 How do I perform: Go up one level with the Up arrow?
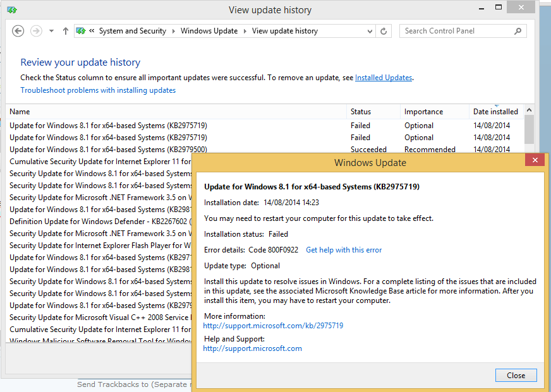65,31
